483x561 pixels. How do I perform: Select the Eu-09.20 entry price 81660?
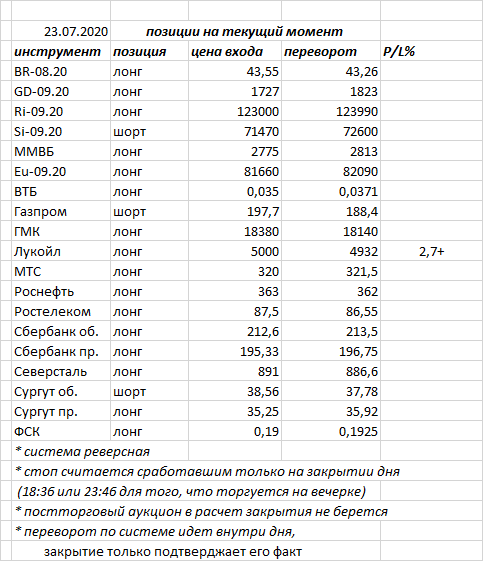(x=235, y=171)
